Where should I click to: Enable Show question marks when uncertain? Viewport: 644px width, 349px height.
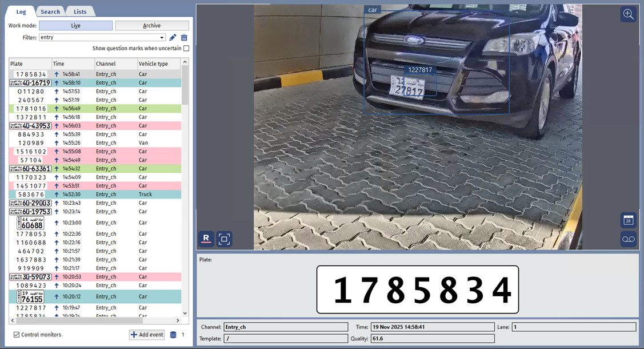(x=186, y=49)
